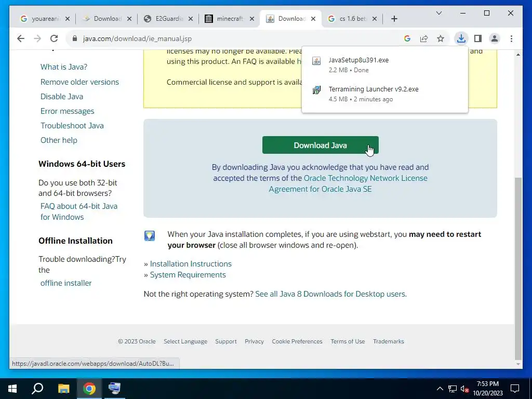Open the Installation Instructions link

[x=191, y=264]
